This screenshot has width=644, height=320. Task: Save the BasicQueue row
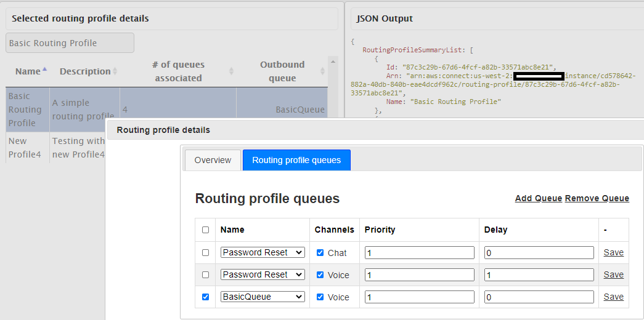click(614, 297)
